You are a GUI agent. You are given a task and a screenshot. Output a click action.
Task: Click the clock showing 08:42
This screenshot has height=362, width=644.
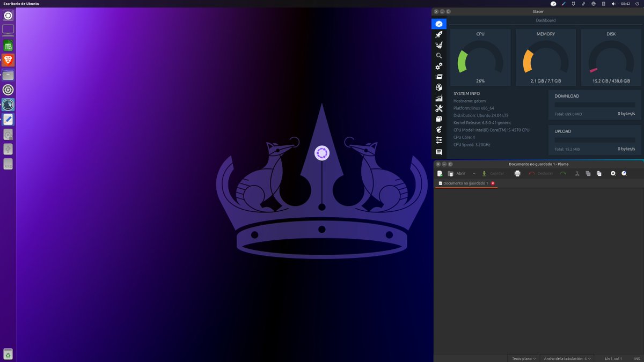[625, 4]
